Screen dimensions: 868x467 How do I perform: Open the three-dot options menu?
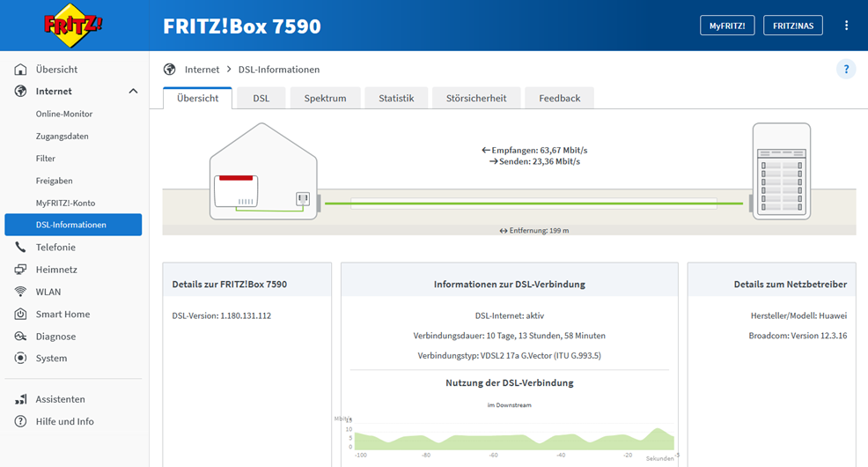pos(846,26)
